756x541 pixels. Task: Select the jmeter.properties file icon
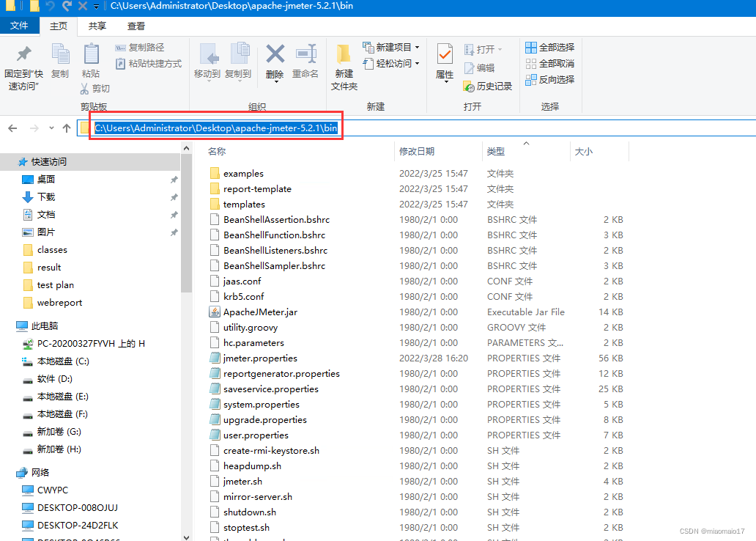click(x=215, y=358)
